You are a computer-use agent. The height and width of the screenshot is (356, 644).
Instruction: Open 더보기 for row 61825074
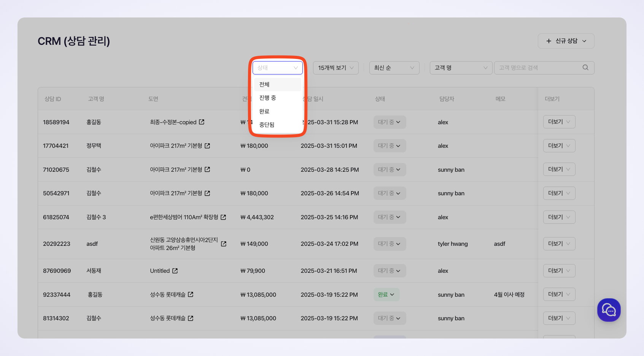tap(559, 217)
